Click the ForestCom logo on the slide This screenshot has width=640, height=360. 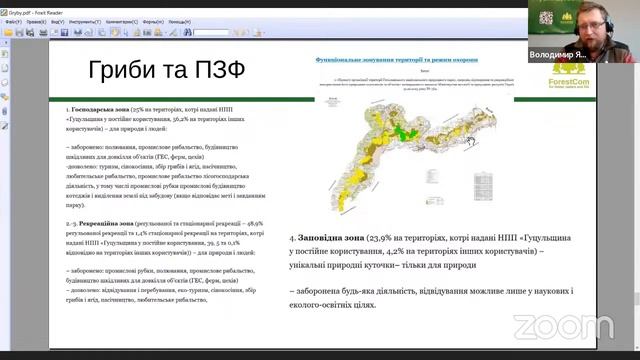point(569,76)
